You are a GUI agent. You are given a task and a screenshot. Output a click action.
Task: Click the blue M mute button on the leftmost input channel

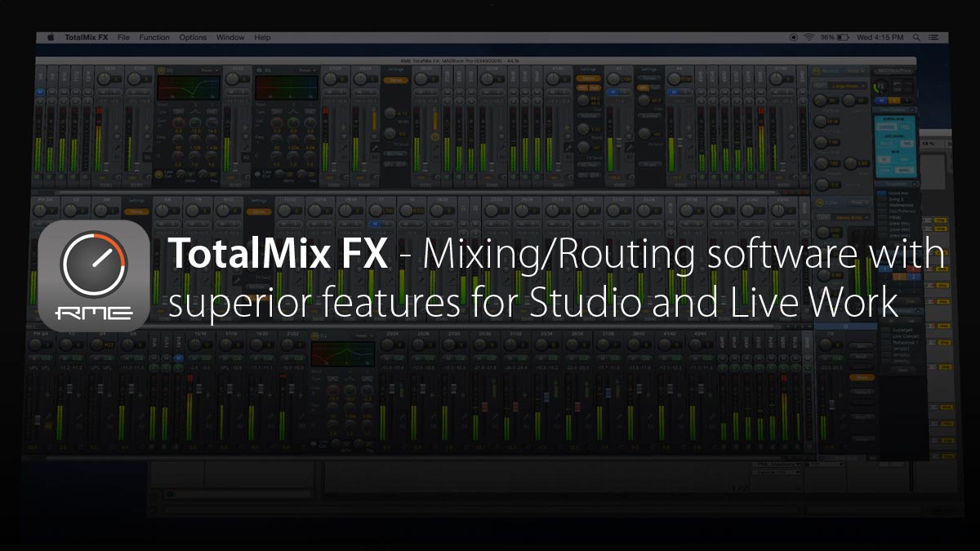40,93
